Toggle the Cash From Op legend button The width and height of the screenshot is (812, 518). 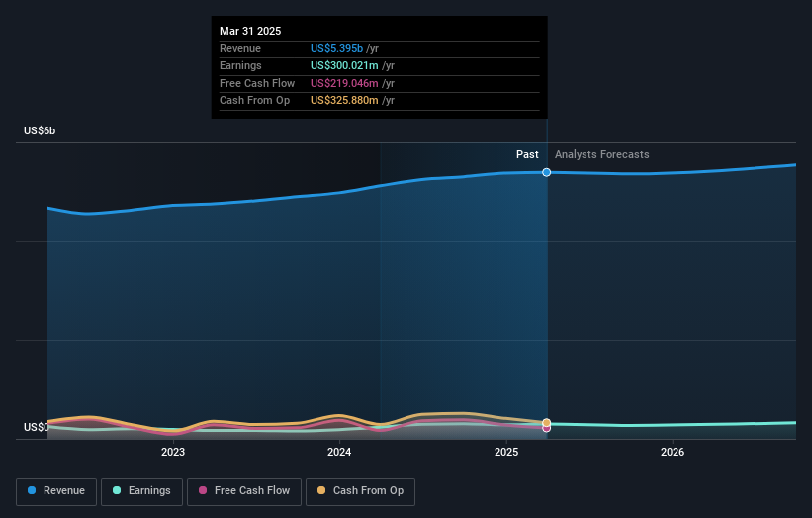pyautogui.click(x=360, y=491)
